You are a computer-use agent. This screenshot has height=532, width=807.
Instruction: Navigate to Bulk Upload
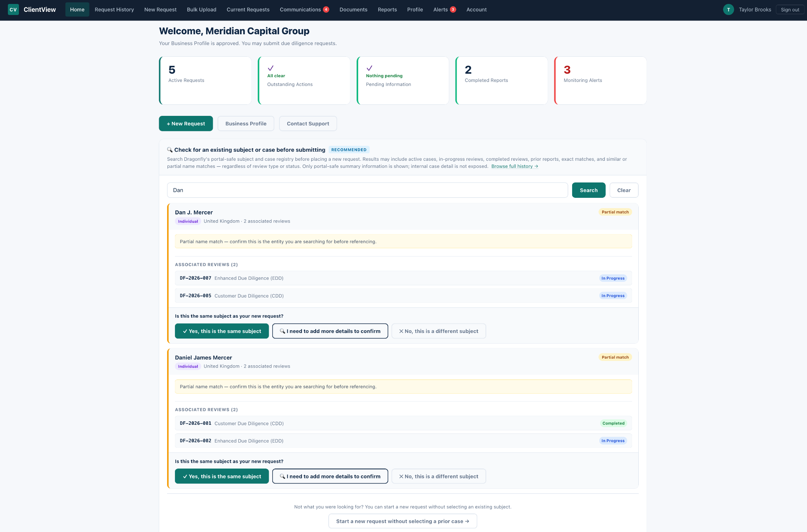[x=201, y=9]
